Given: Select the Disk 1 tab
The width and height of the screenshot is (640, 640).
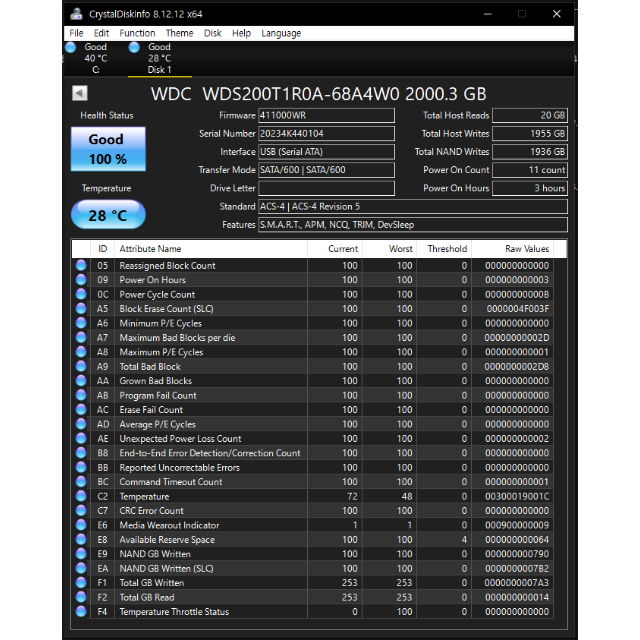Looking at the screenshot, I should 159,58.
